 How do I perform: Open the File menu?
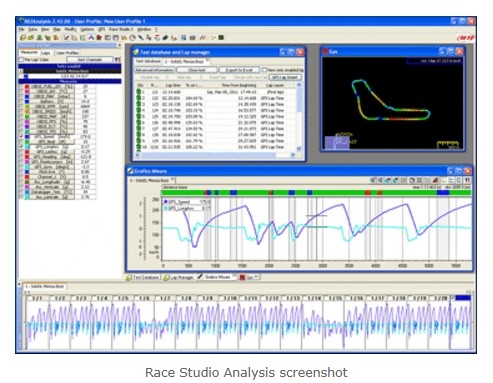tap(22, 29)
